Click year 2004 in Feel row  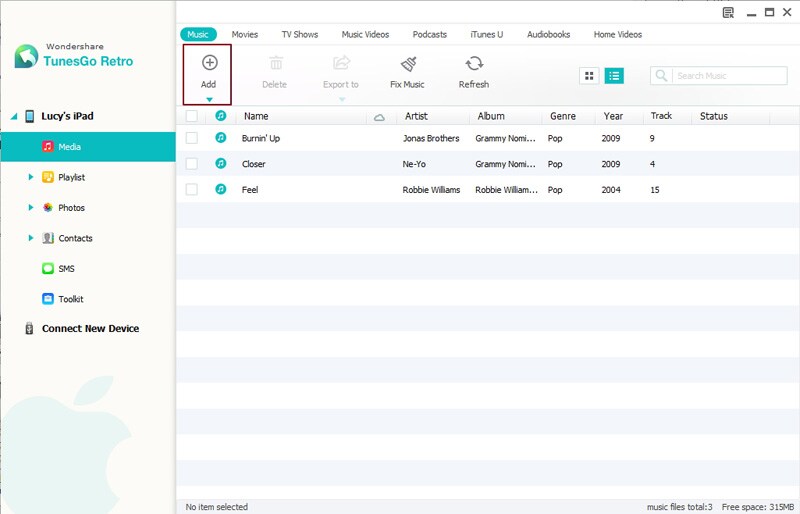[x=611, y=189]
